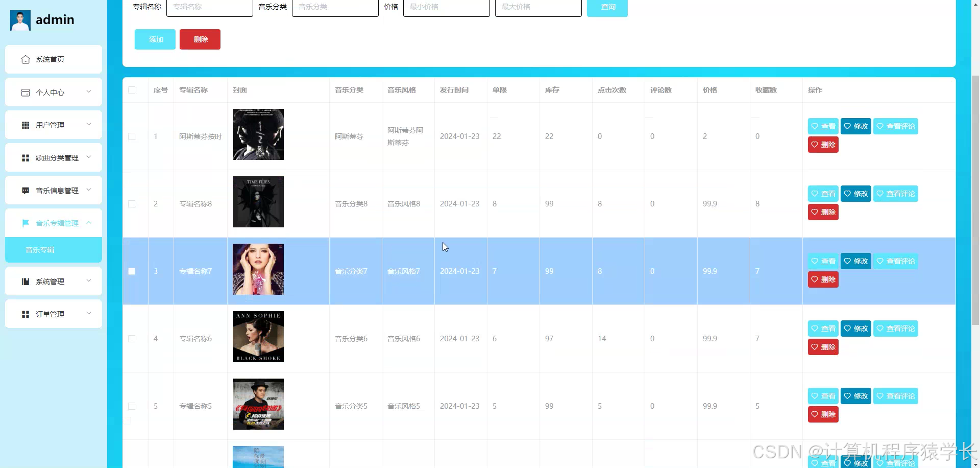Screen dimensions: 980x468
Task: Check the box for row 专辑名称5
Action: 132,406
